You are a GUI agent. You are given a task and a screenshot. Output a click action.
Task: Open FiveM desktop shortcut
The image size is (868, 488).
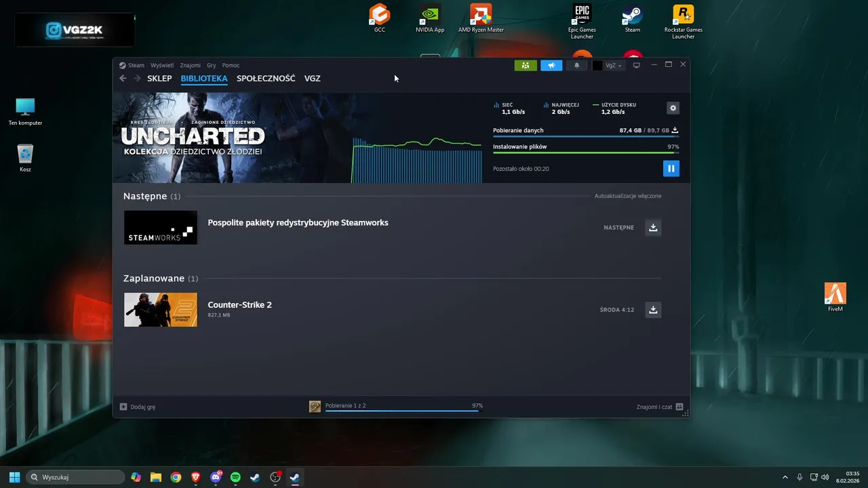tap(835, 298)
